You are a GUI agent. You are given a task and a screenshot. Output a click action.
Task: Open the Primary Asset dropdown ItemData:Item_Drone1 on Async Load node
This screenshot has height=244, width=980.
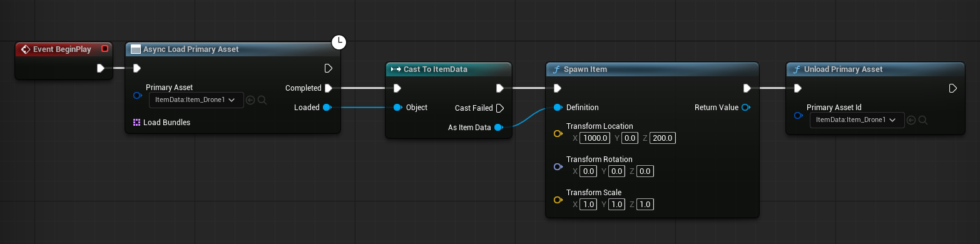click(196, 99)
